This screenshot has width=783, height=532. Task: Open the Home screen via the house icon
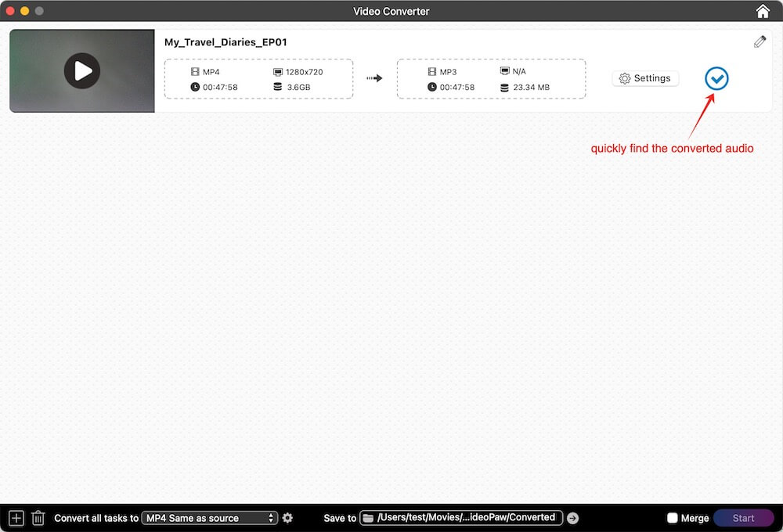763,11
